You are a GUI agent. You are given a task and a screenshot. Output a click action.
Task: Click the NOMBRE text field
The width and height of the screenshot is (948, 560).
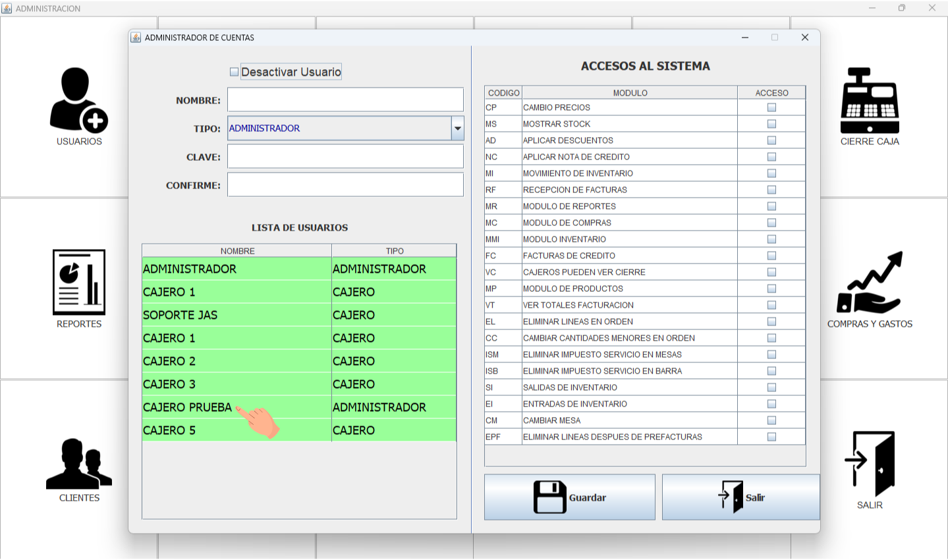tap(345, 100)
